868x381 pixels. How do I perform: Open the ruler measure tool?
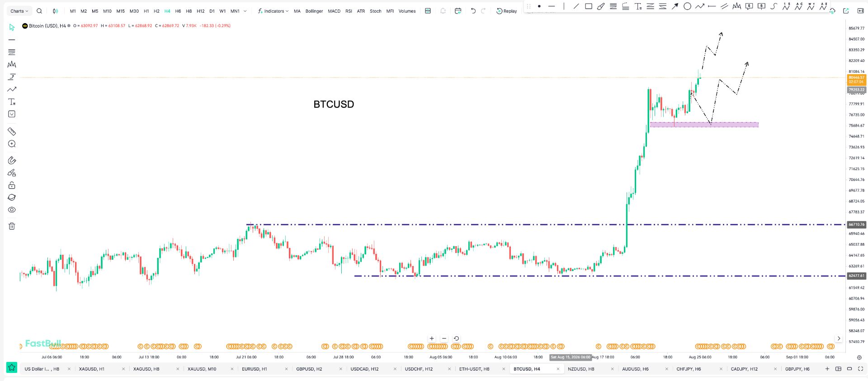[x=12, y=132]
